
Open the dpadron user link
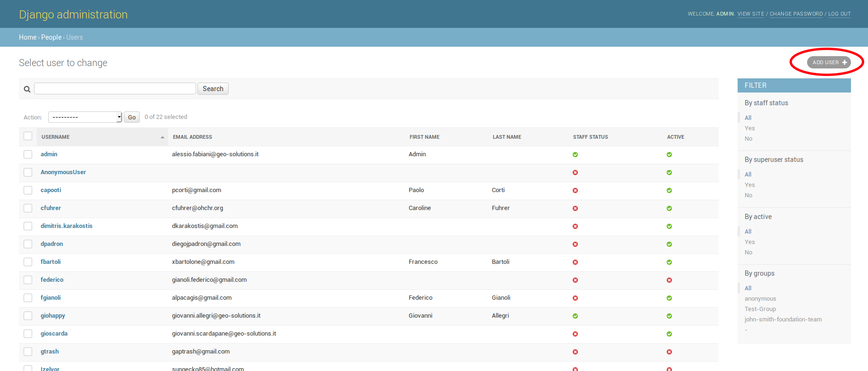(52, 244)
